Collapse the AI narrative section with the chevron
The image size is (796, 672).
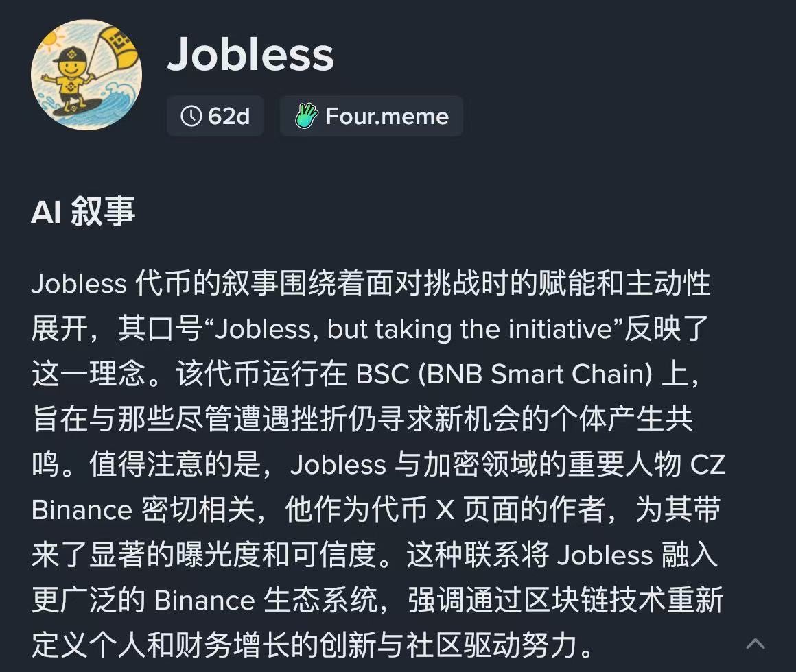pyautogui.click(x=756, y=643)
